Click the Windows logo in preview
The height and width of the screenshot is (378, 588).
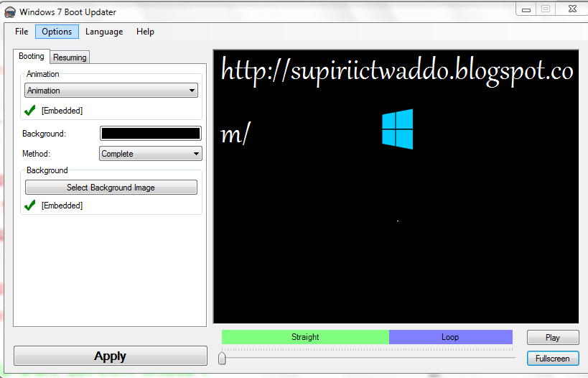398,129
